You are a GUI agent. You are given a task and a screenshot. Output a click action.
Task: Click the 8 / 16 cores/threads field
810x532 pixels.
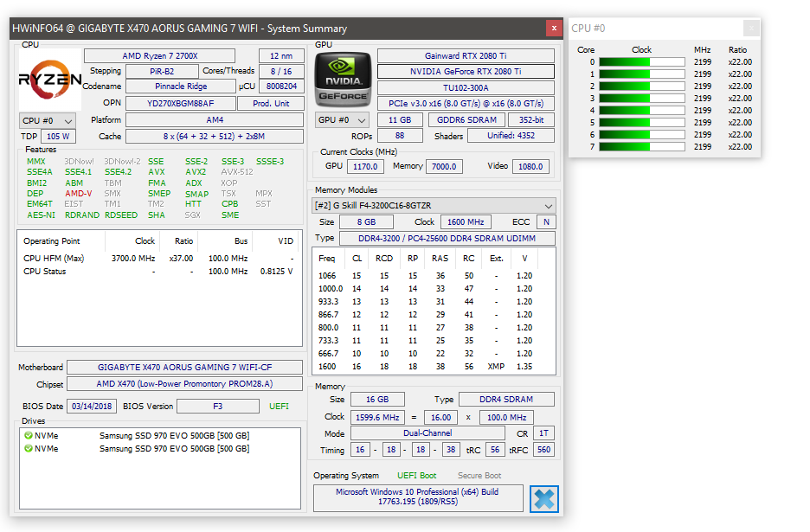click(281, 71)
